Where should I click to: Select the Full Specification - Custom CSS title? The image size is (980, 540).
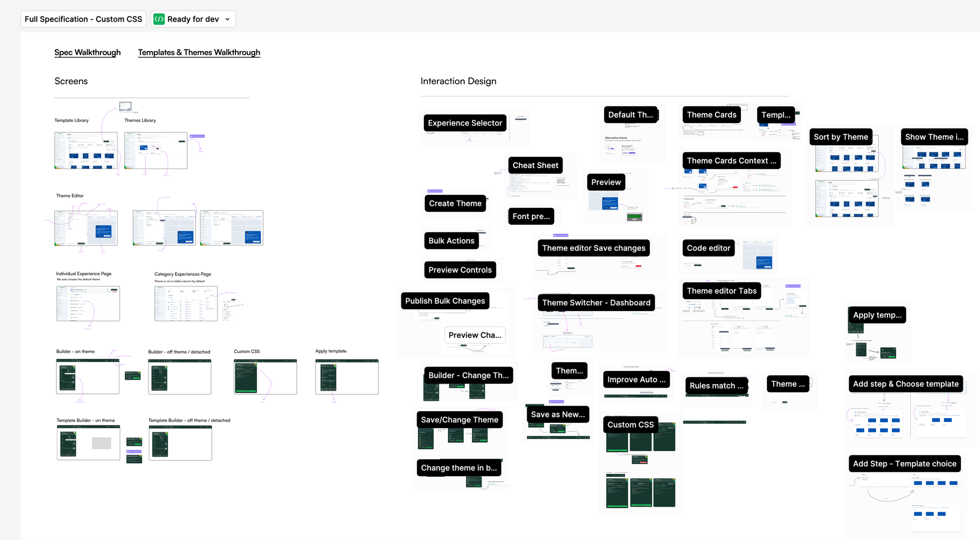[83, 19]
